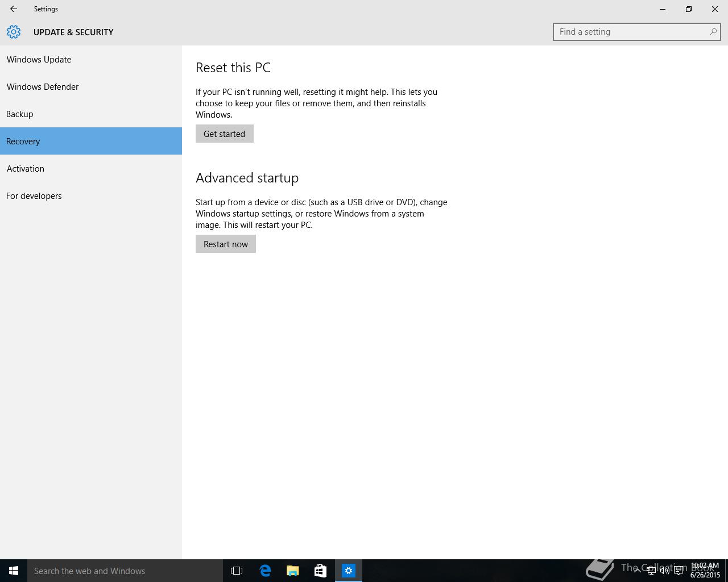Open the Windows Start menu
The height and width of the screenshot is (582, 728).
14,571
